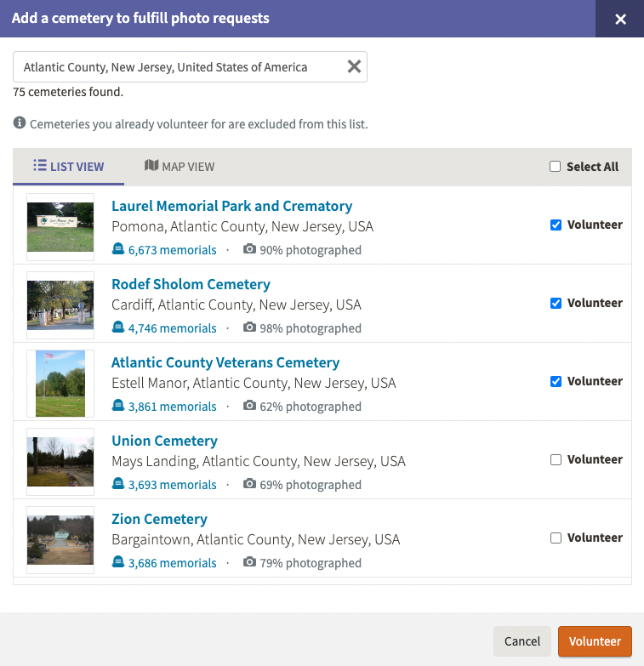Open Atlantic County Veterans Cemetery link
The height and width of the screenshot is (666, 644).
coord(225,362)
